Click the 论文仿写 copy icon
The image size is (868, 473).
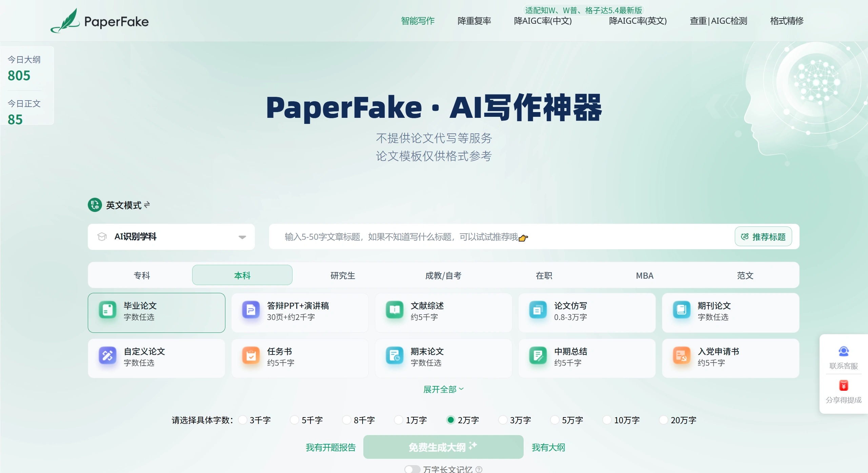click(x=538, y=309)
